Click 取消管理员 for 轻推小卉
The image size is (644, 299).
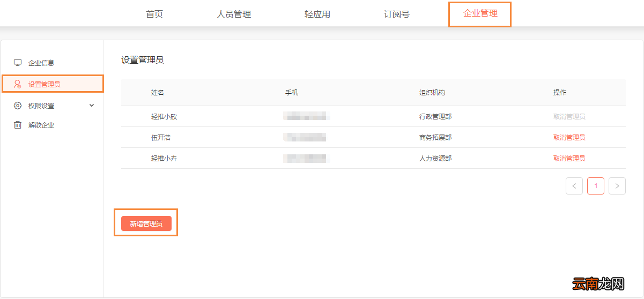pos(569,158)
